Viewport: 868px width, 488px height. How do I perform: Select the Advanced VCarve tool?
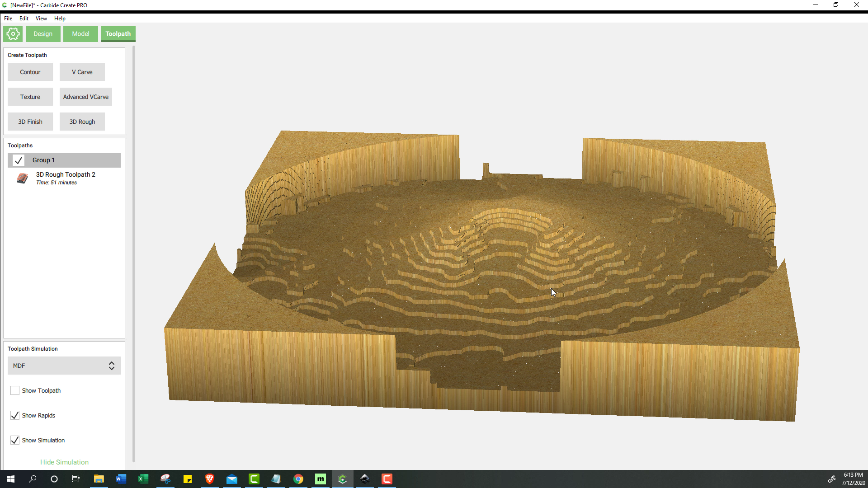pos(86,97)
